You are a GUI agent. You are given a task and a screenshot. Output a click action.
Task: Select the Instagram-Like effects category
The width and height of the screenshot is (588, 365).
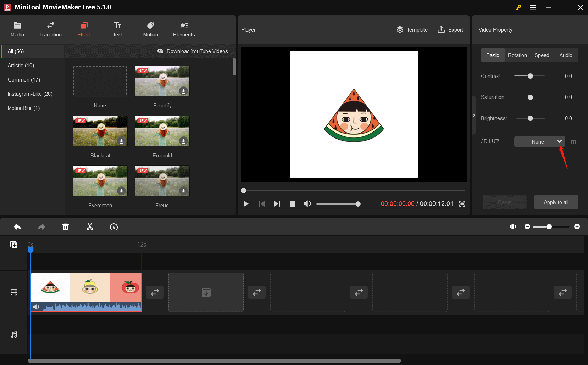click(30, 94)
